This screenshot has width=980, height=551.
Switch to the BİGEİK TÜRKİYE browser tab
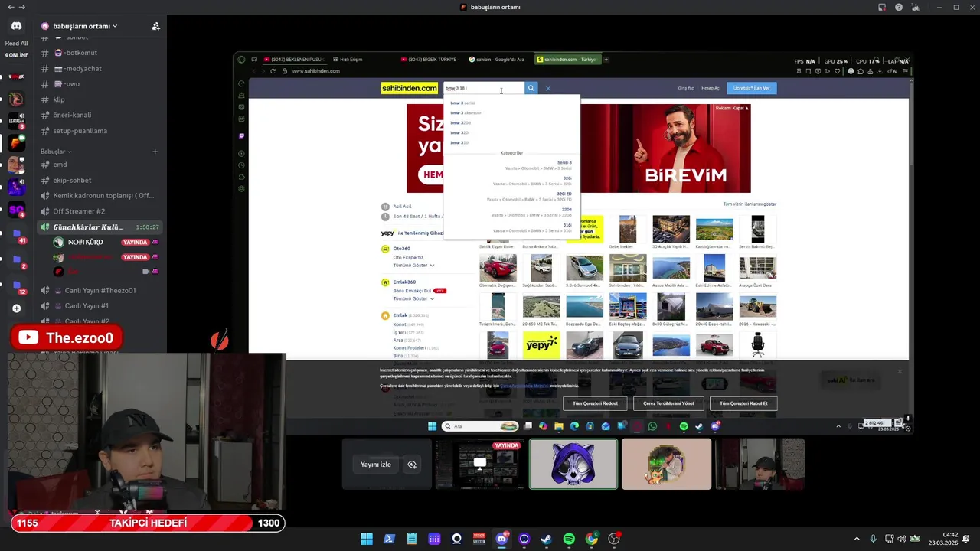click(x=431, y=59)
